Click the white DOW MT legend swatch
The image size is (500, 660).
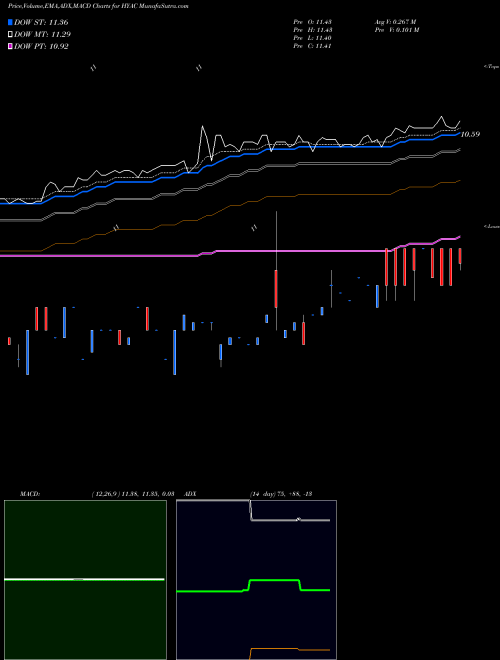[x=10, y=35]
